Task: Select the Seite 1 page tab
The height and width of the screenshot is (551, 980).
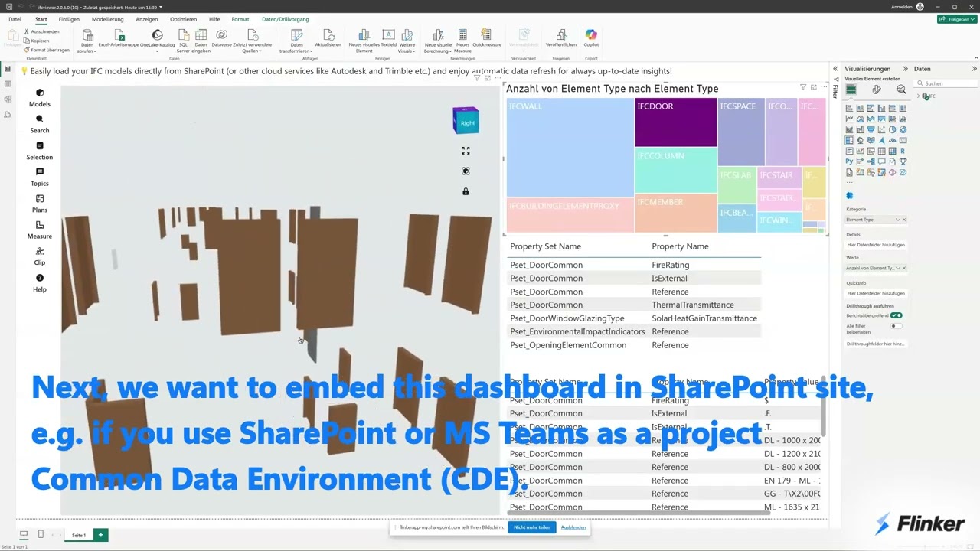Action: pos(78,535)
